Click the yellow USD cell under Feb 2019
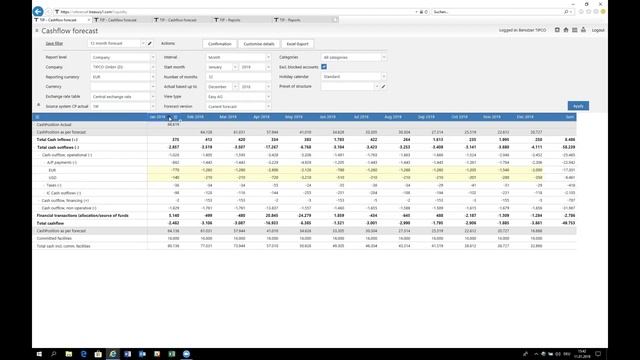The image size is (640, 360). tap(197, 178)
